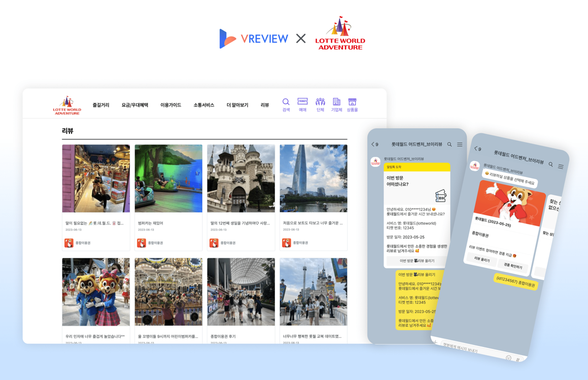Screen dimensions: 588x380
Task: Tap the 경품 확인하기 button on the card
Action: pos(512,266)
